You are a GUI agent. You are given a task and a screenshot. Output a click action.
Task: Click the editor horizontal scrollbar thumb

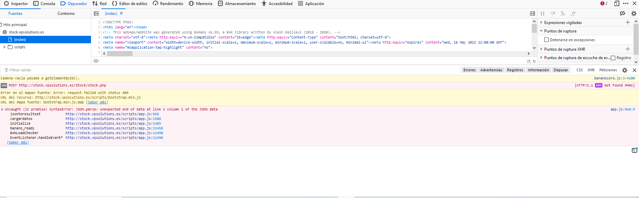click(120, 54)
